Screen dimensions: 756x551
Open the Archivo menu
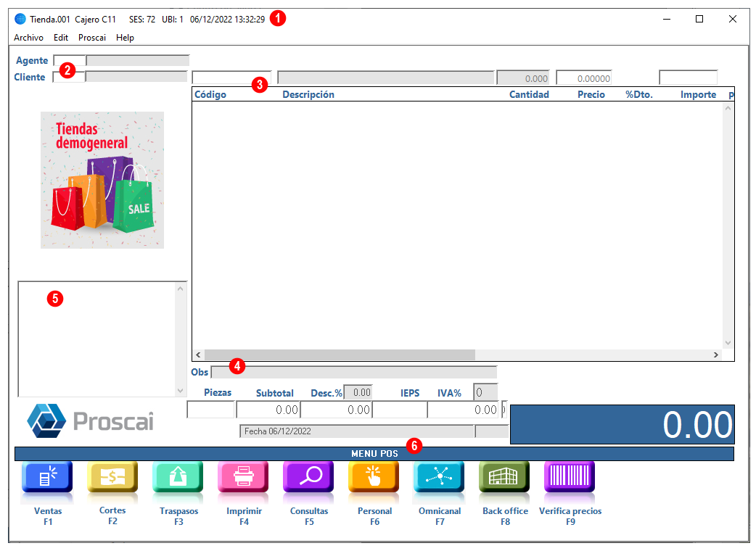click(28, 38)
